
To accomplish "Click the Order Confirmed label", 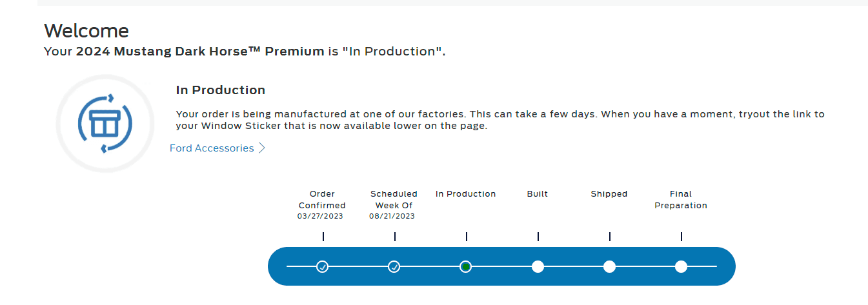I will [322, 200].
